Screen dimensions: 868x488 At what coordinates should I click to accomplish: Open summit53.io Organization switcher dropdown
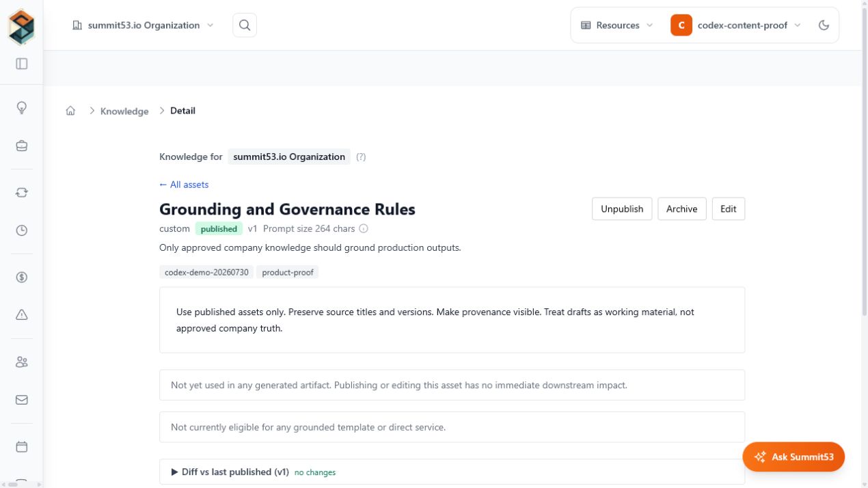[x=143, y=25]
